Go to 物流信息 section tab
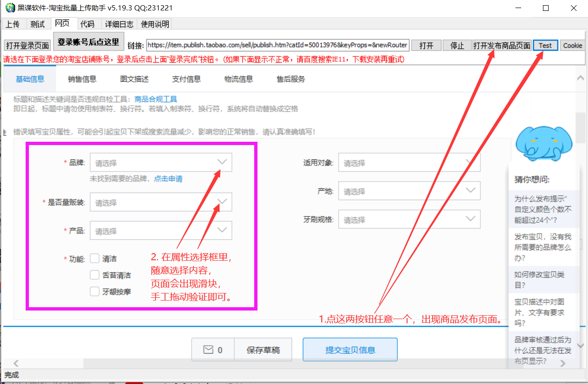Screen dimensions: 588x384 coord(239,79)
